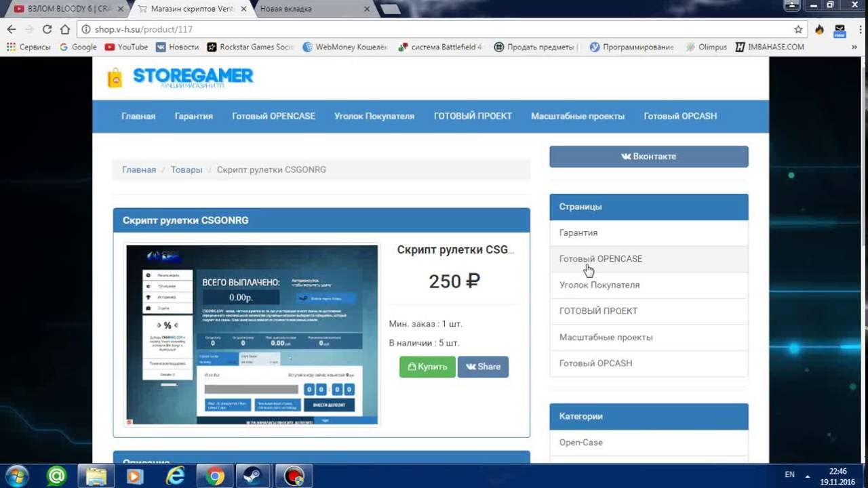
Task: Open Готовый OPENCASE in the navigation bar
Action: 273,116
